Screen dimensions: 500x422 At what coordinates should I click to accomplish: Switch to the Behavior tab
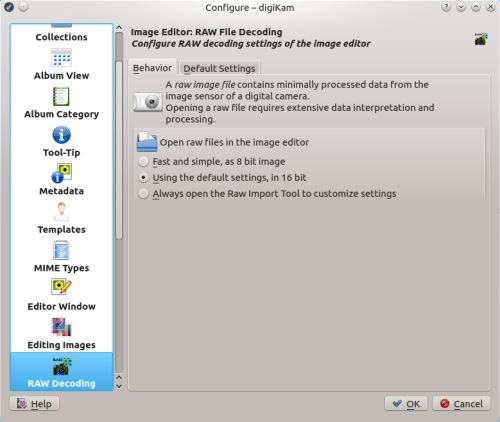click(x=152, y=68)
